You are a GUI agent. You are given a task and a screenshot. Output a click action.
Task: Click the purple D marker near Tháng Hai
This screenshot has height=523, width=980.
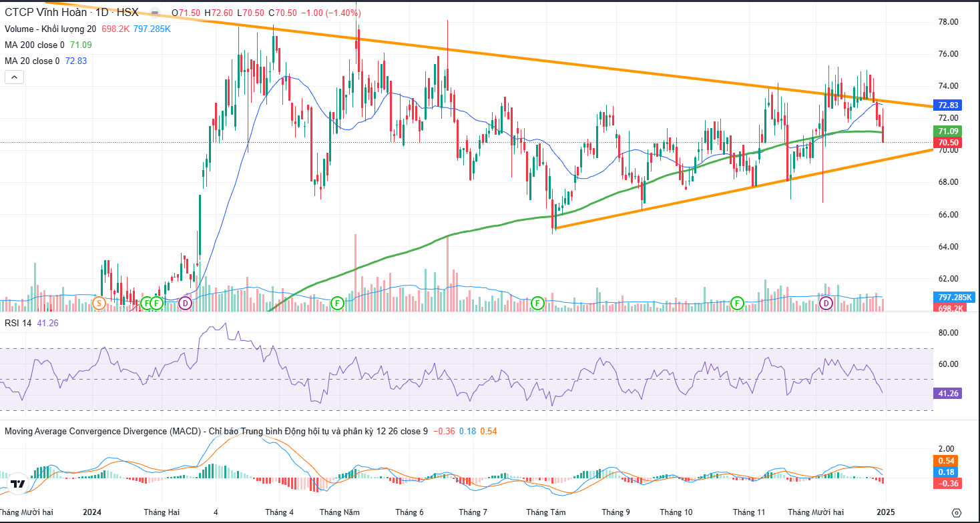[185, 304]
